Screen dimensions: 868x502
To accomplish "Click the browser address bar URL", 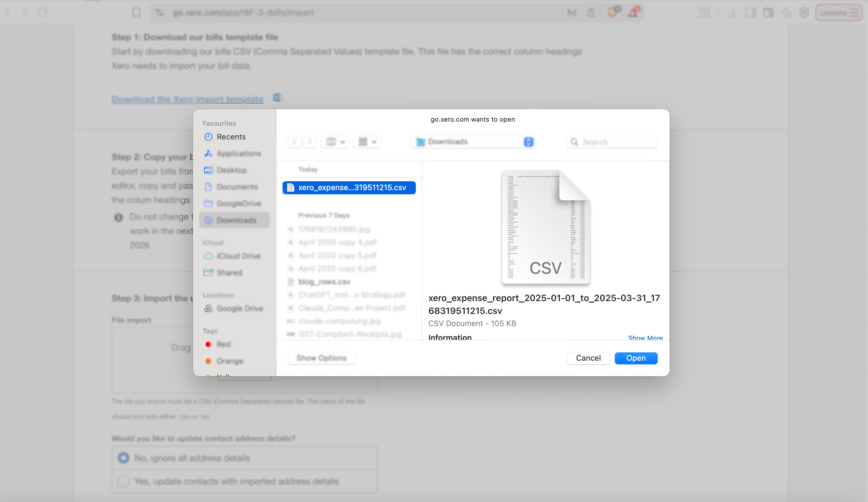I will (x=243, y=13).
